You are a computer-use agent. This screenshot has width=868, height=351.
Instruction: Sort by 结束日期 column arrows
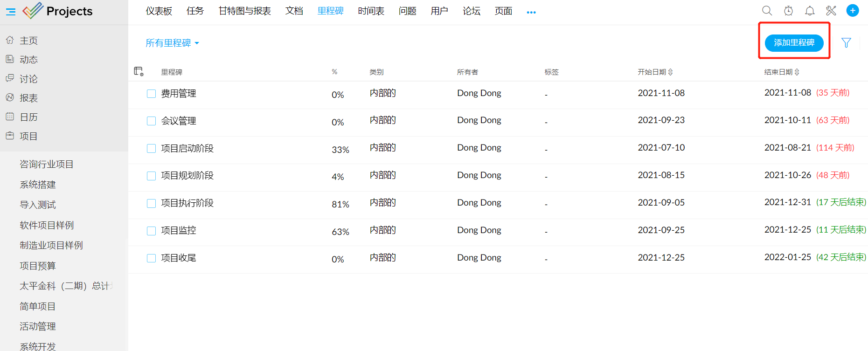point(797,72)
